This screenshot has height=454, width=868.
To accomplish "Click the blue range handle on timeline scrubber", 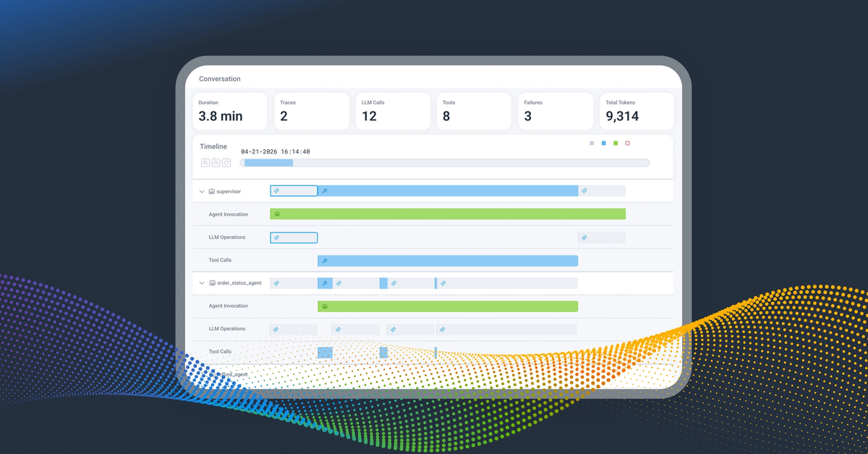I will 268,163.
